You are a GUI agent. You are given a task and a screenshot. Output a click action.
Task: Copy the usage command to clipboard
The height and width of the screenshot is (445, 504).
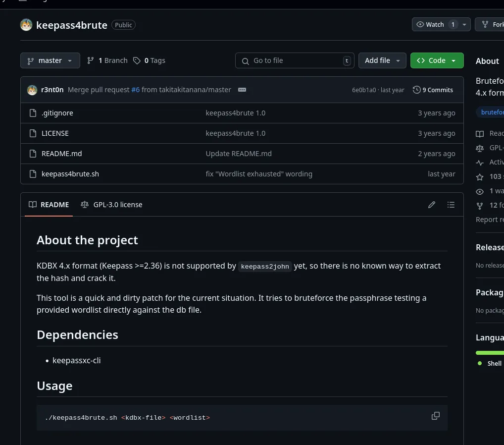[436, 416]
